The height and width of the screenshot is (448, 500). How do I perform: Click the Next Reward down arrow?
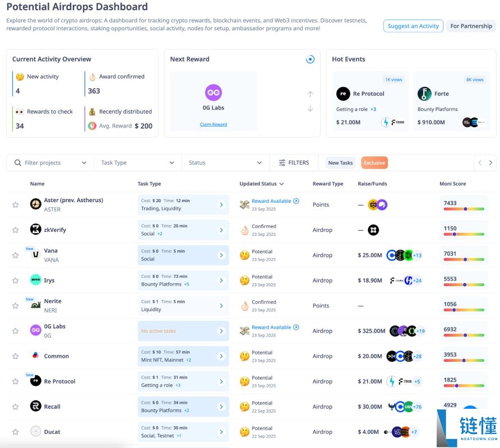coord(311,109)
